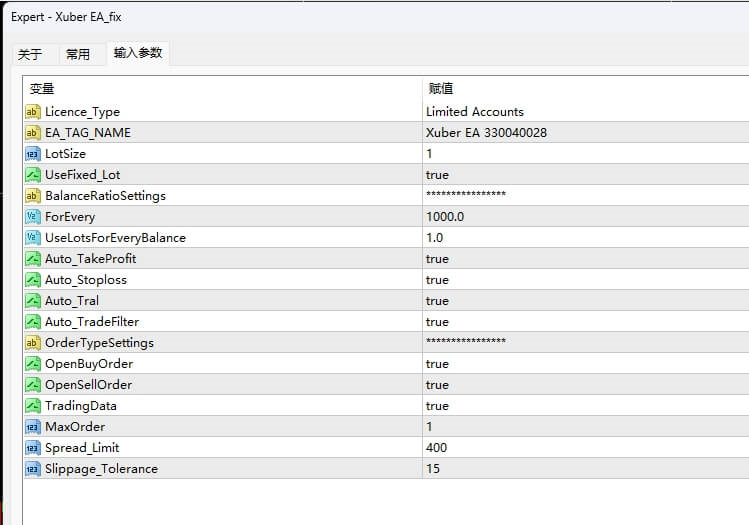The width and height of the screenshot is (749, 525).
Task: Click the string icon beside OrderTypeSettings
Action: [32, 343]
